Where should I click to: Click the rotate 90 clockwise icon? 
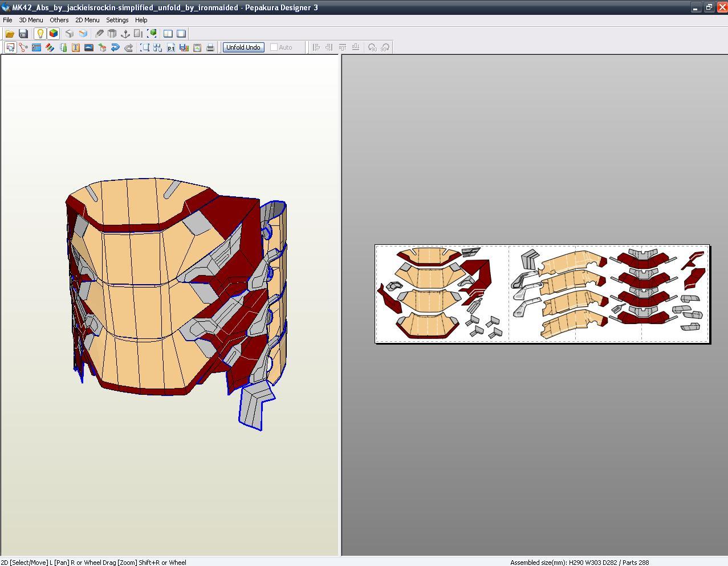[385, 47]
